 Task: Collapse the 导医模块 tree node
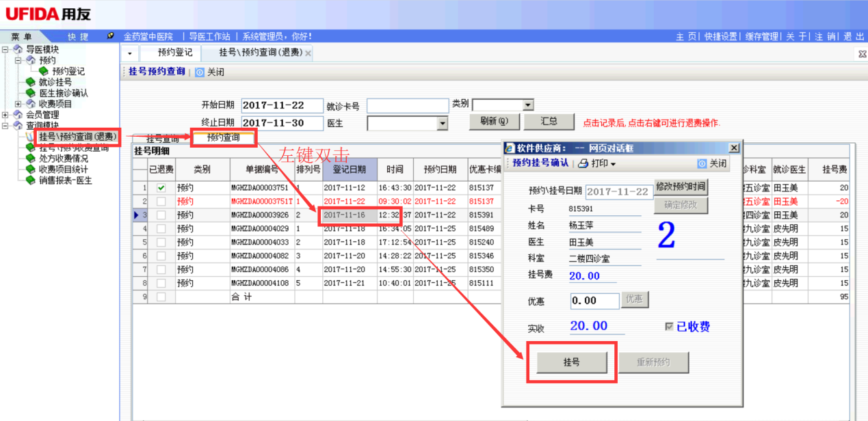[x=5, y=49]
